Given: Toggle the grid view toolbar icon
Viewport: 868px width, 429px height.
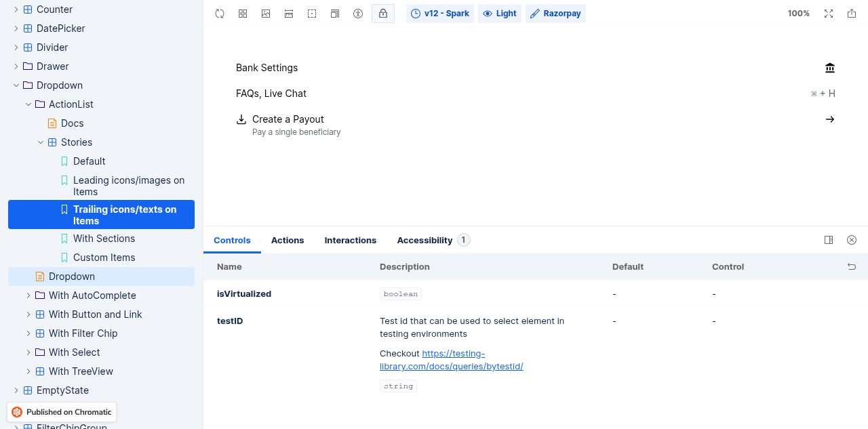Looking at the screenshot, I should coord(243,14).
